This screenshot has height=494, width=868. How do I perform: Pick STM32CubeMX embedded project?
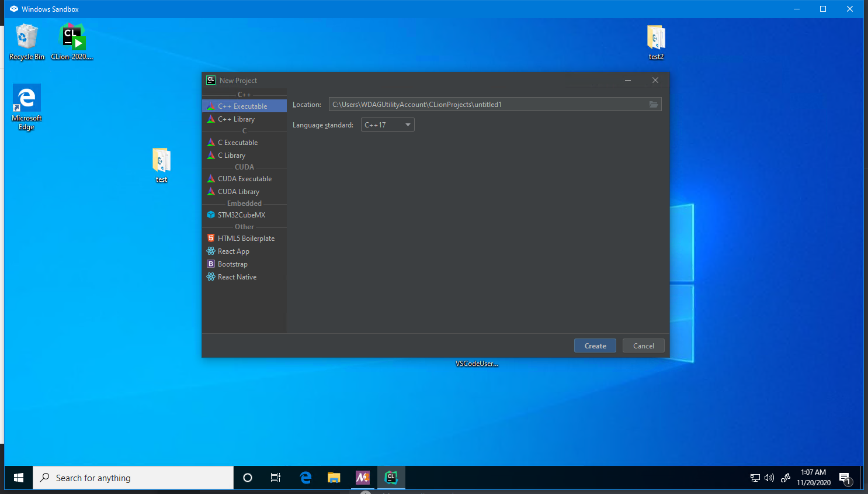(244, 215)
